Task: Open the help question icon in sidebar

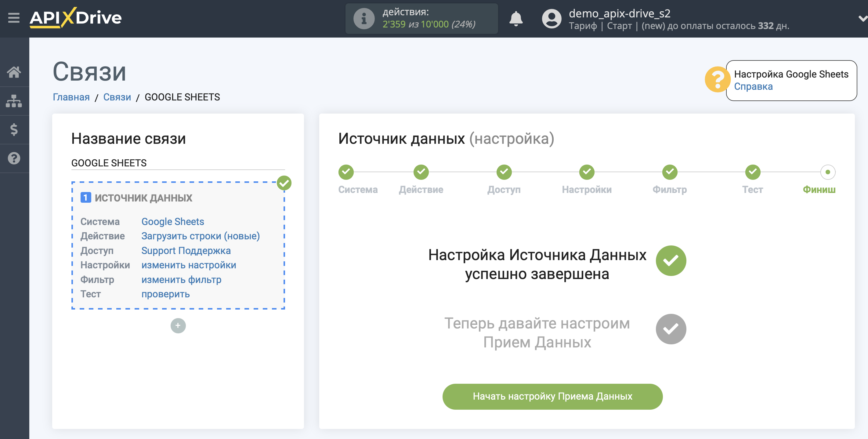Action: 14,158
